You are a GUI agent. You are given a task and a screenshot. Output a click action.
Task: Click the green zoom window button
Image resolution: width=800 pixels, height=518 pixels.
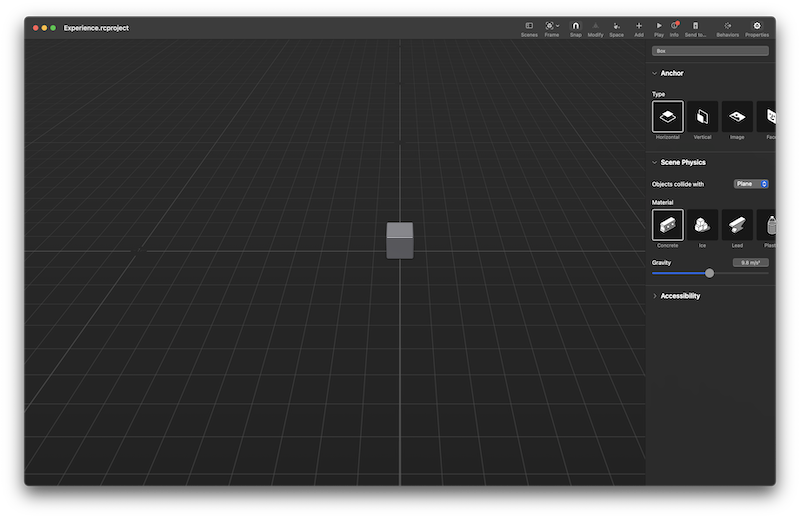[x=53, y=28]
